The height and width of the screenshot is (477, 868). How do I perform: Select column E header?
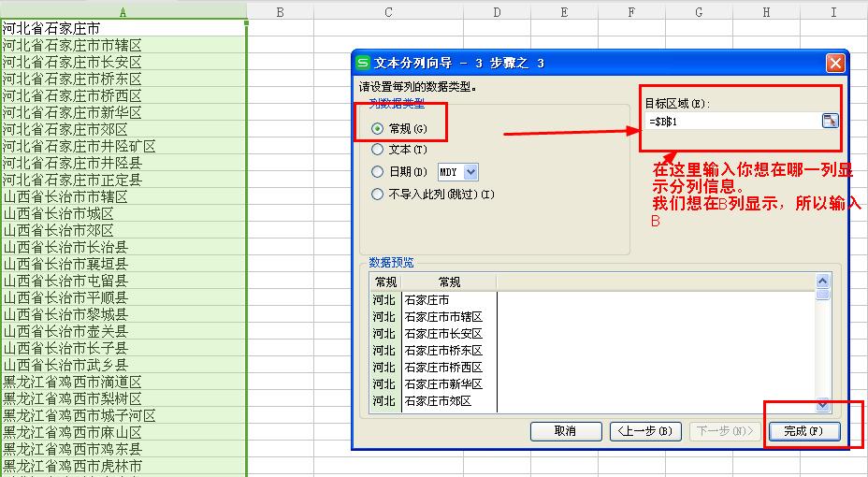[x=564, y=11]
